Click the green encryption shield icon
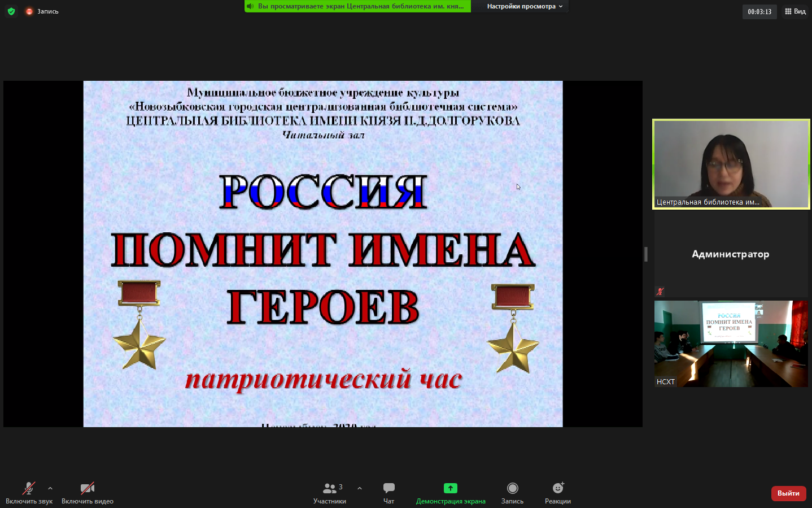 point(11,11)
